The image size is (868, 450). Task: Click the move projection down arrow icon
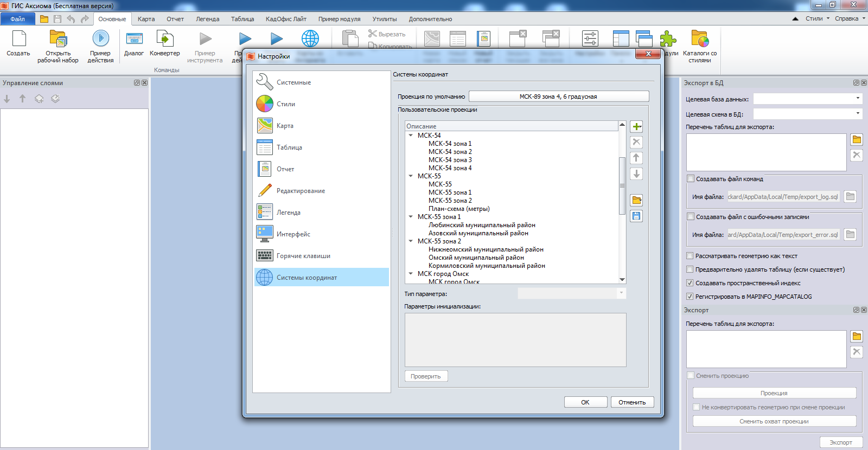[636, 174]
